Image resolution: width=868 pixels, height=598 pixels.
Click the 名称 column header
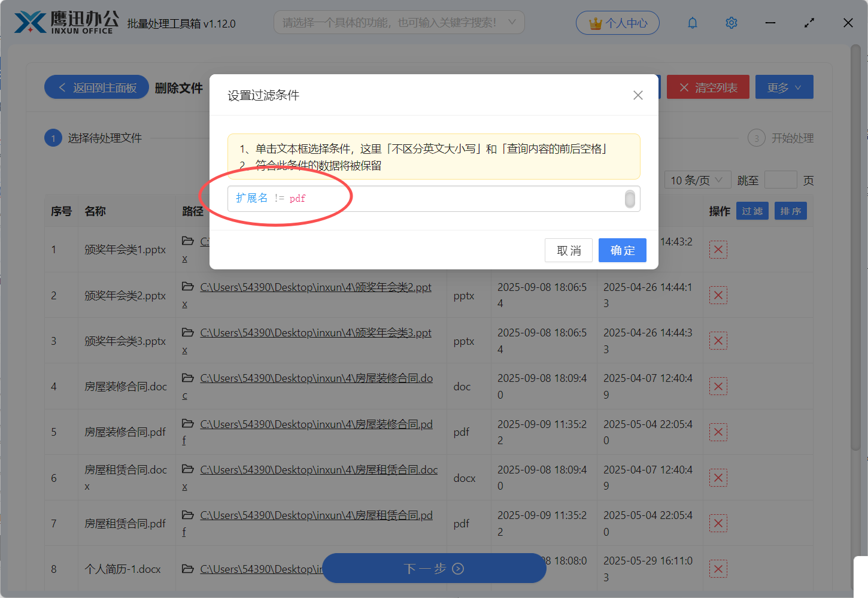tap(95, 211)
